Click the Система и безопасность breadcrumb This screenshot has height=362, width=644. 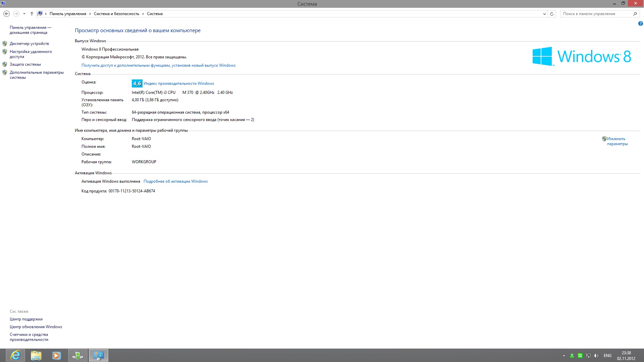click(x=116, y=14)
